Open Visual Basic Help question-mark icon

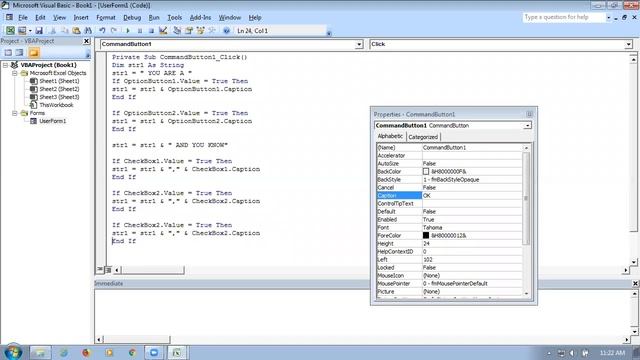[227, 31]
